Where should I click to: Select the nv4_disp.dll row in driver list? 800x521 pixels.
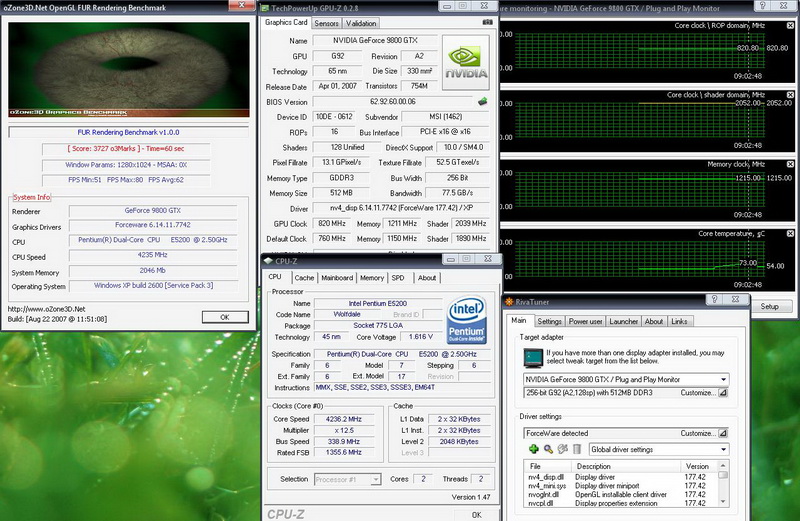(620, 477)
